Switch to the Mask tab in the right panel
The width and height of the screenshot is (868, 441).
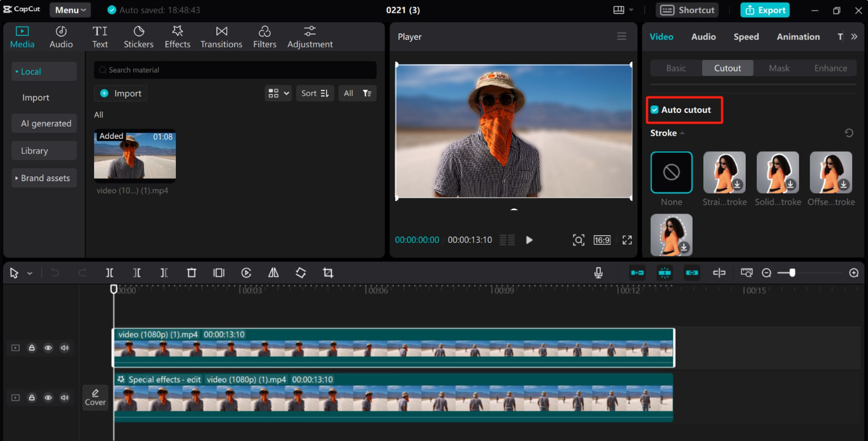coord(779,68)
